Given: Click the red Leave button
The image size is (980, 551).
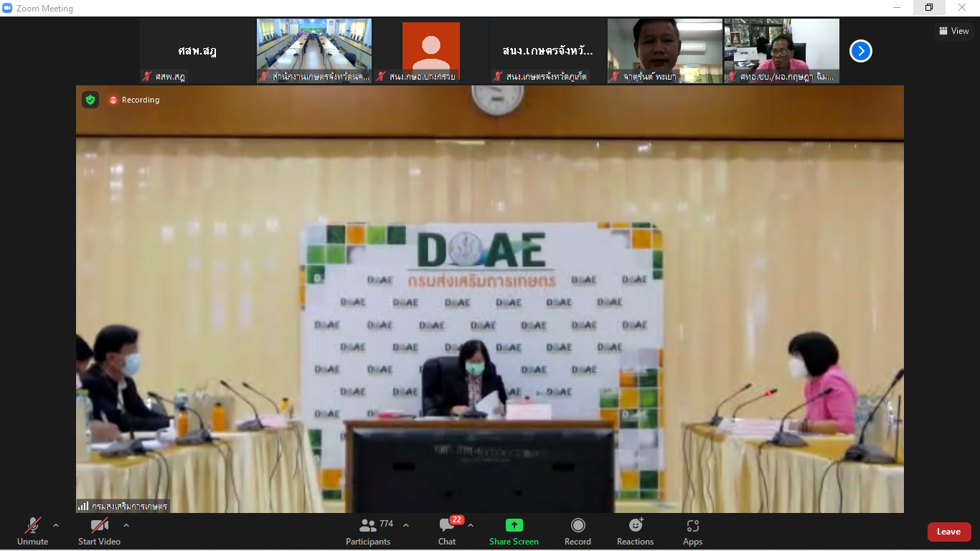Looking at the screenshot, I should pos(949,532).
